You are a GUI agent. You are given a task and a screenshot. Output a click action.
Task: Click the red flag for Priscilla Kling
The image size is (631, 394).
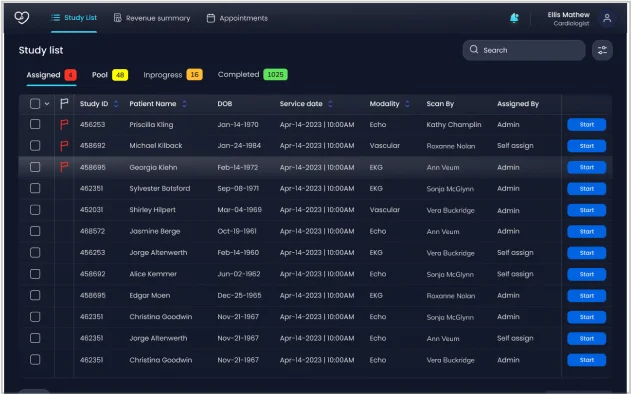(64, 125)
